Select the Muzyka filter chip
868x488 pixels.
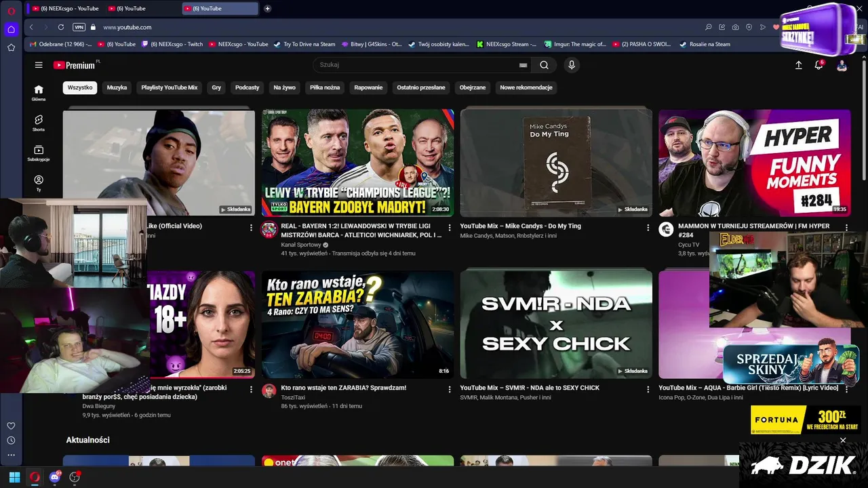click(x=117, y=87)
